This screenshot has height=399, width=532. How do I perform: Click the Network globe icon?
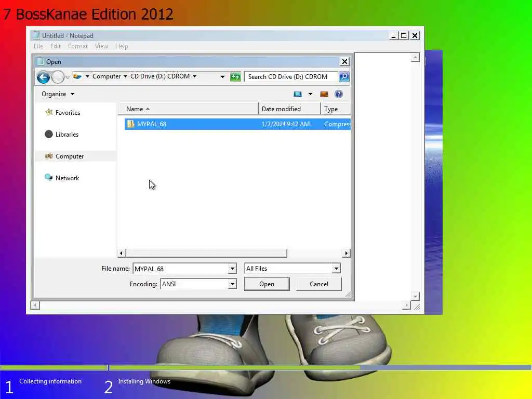click(x=49, y=178)
